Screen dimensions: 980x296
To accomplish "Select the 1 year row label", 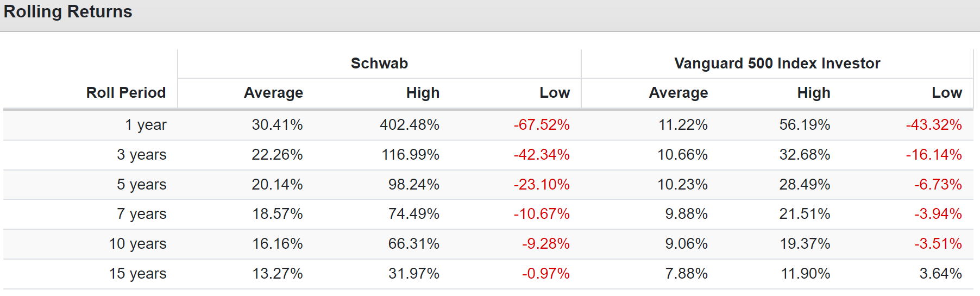I will [x=146, y=125].
